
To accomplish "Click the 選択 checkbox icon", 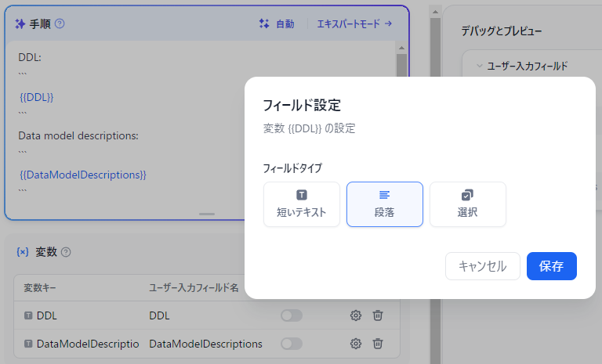I will point(467,195).
